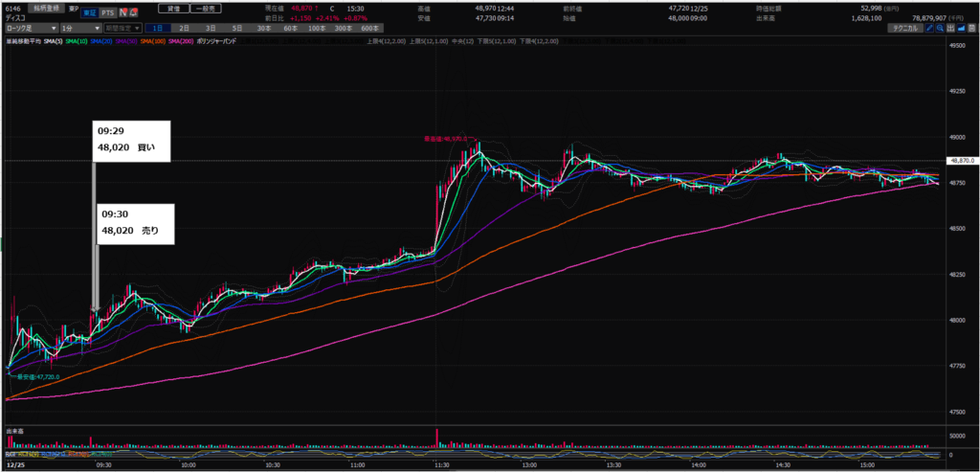Click the area chart icon

click(x=962, y=30)
